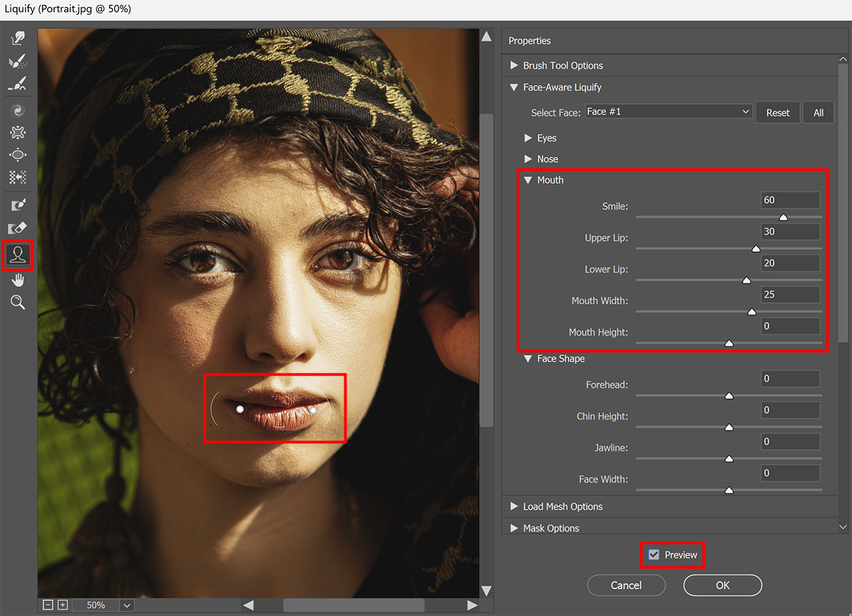Expand the Eyes section
852x616 pixels.
pyautogui.click(x=530, y=138)
